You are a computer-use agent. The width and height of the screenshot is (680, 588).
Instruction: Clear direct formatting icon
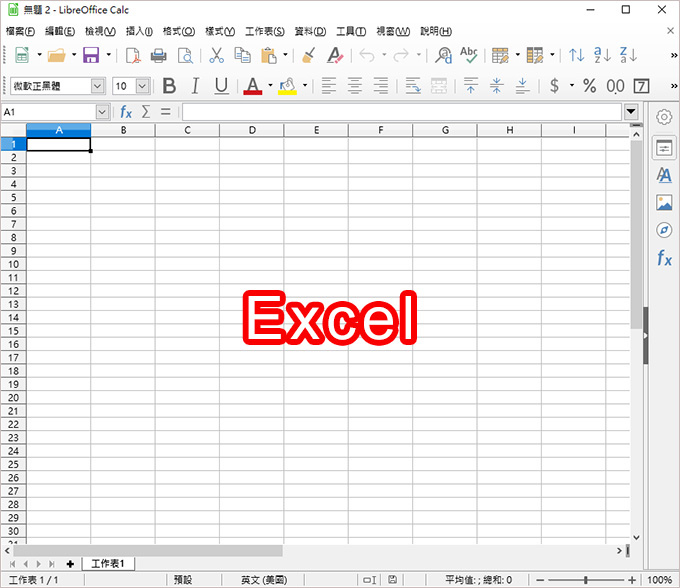coord(335,55)
